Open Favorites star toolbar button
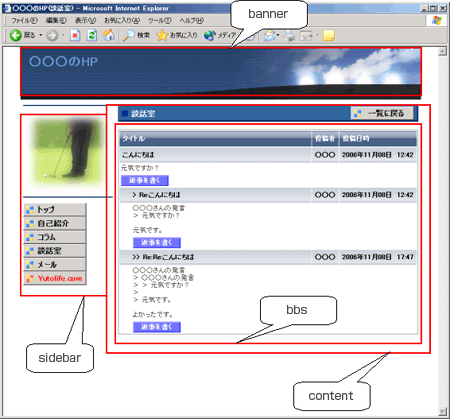This screenshot has width=450, height=419. [x=176, y=35]
